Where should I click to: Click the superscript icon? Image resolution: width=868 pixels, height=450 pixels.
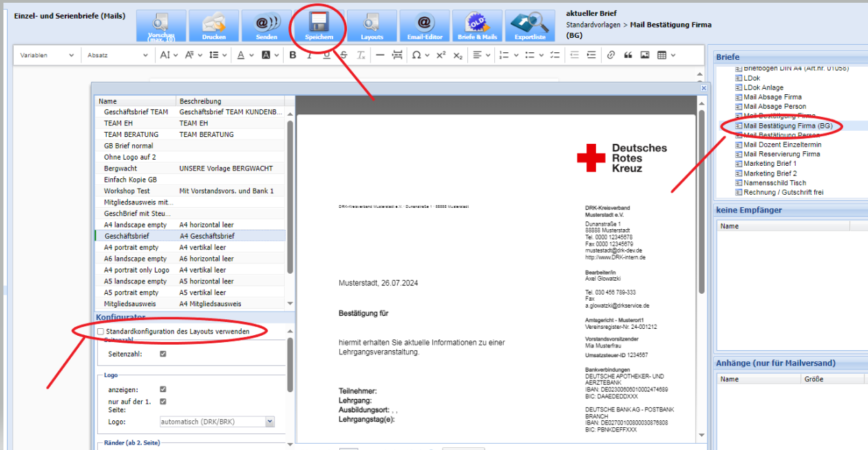(x=441, y=55)
